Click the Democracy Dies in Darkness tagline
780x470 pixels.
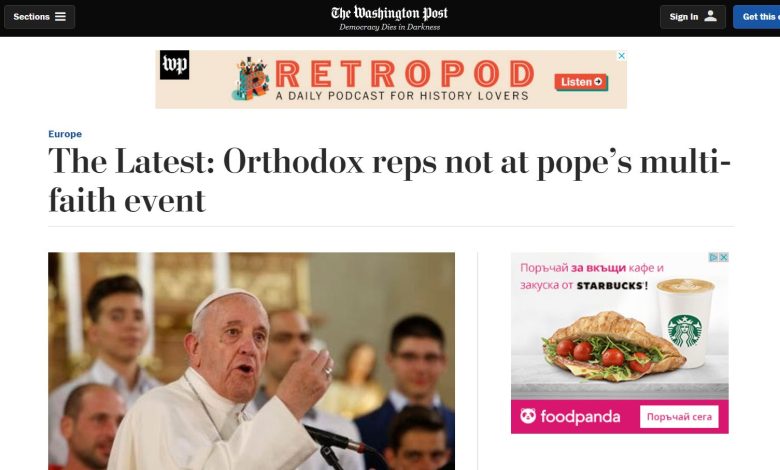[x=390, y=27]
